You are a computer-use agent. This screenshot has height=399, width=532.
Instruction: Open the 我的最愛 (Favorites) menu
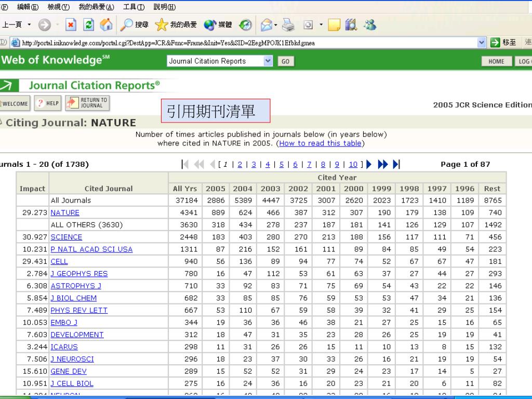96,7
